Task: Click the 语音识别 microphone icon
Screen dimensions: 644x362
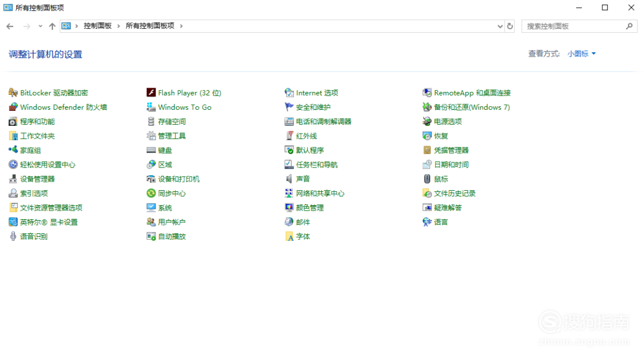Action: (x=13, y=236)
